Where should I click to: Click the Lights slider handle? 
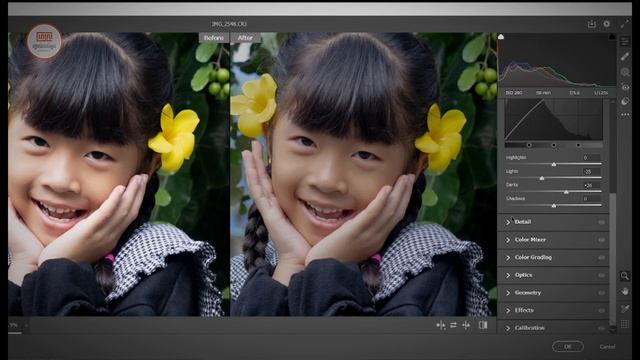[542, 178]
